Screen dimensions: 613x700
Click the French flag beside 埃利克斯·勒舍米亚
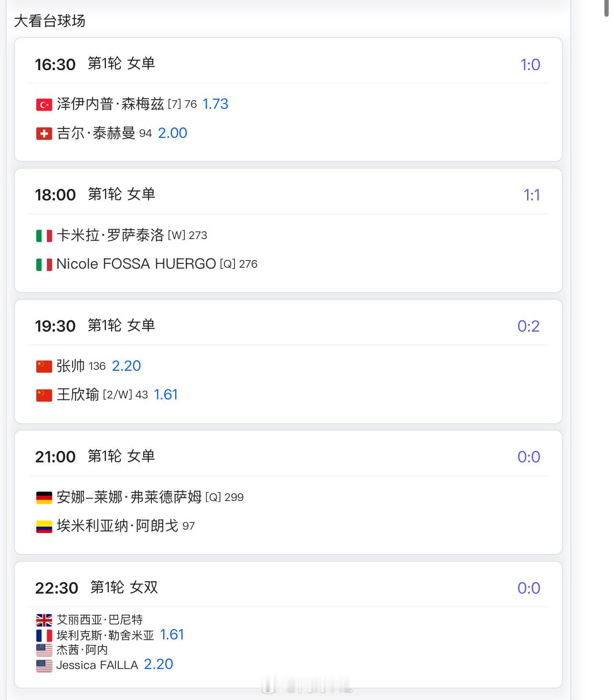[x=44, y=636]
